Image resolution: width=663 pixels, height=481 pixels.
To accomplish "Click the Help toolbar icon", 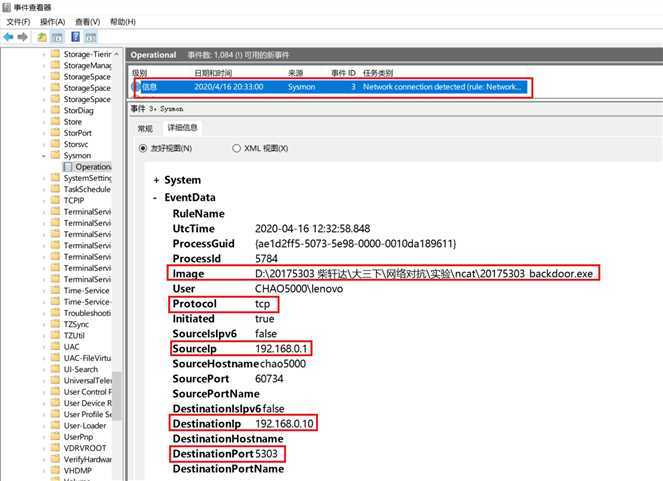I will click(x=75, y=37).
